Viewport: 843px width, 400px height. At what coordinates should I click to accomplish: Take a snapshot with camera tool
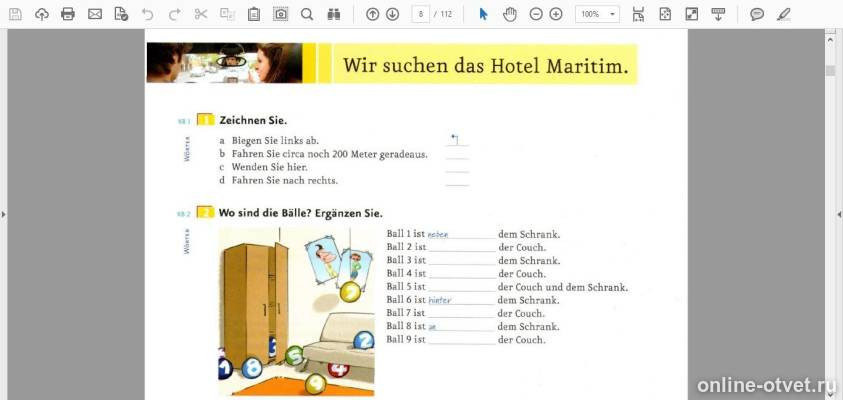pyautogui.click(x=280, y=14)
